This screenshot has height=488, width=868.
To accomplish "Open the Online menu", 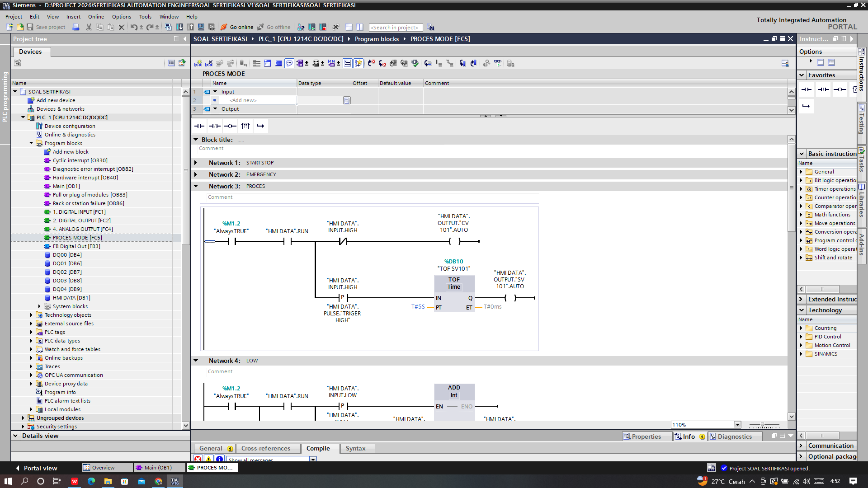I will (x=96, y=17).
